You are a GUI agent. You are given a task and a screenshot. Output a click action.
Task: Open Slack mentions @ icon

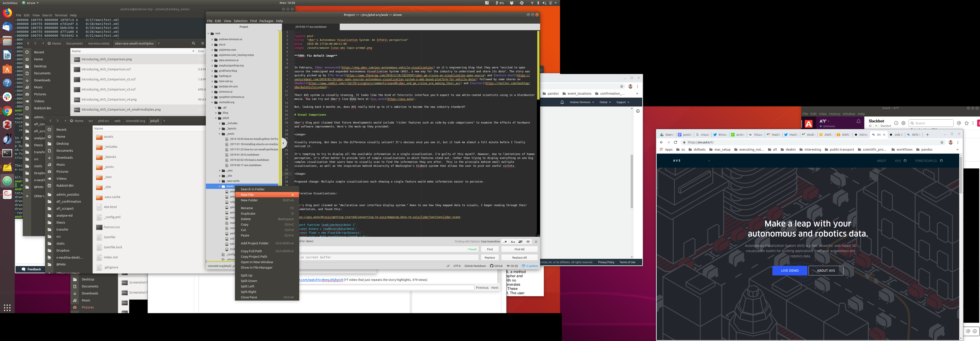coord(959,123)
